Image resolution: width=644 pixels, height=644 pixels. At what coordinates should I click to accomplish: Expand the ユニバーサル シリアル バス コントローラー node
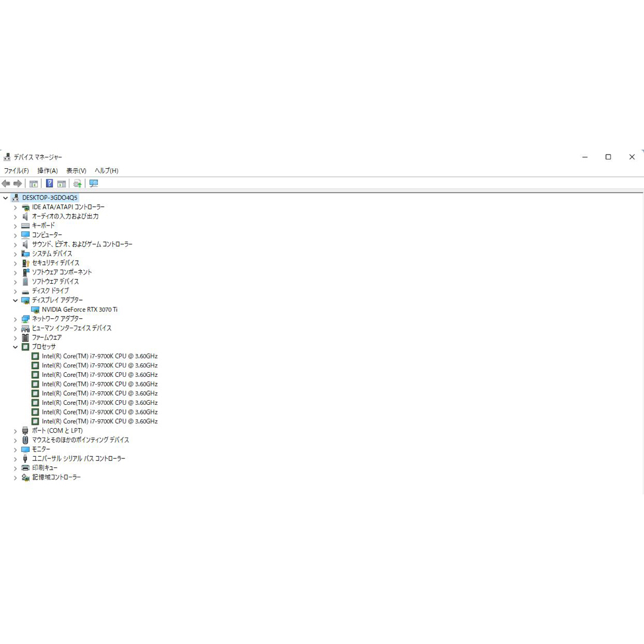click(15, 459)
